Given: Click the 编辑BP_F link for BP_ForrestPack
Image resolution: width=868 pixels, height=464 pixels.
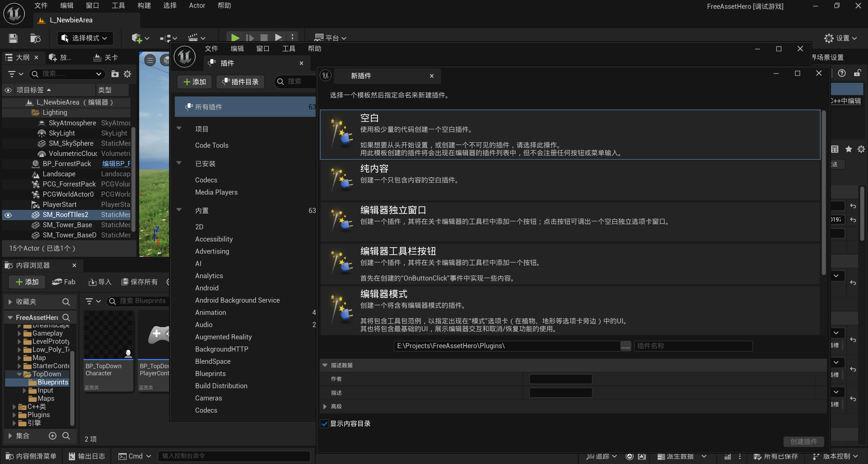Looking at the screenshot, I should tap(116, 164).
